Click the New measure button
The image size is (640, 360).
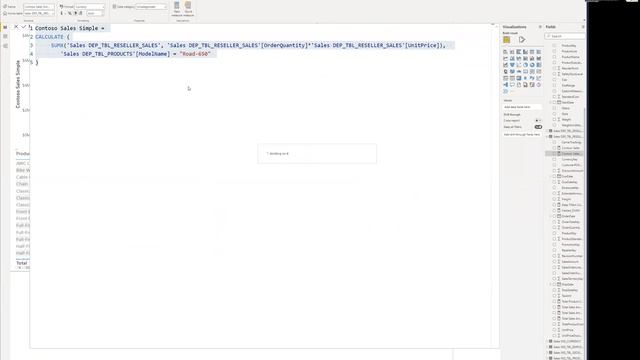pyautogui.click(x=177, y=9)
